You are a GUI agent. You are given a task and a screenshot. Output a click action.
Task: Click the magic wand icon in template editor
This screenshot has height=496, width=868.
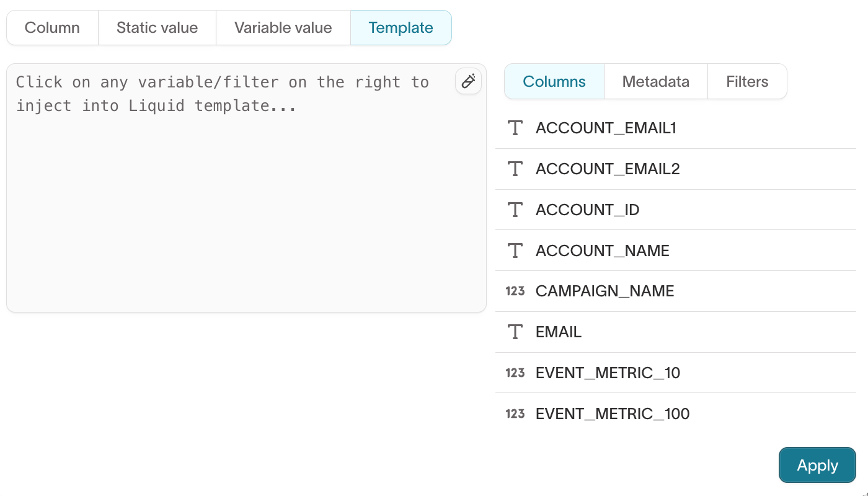(468, 81)
